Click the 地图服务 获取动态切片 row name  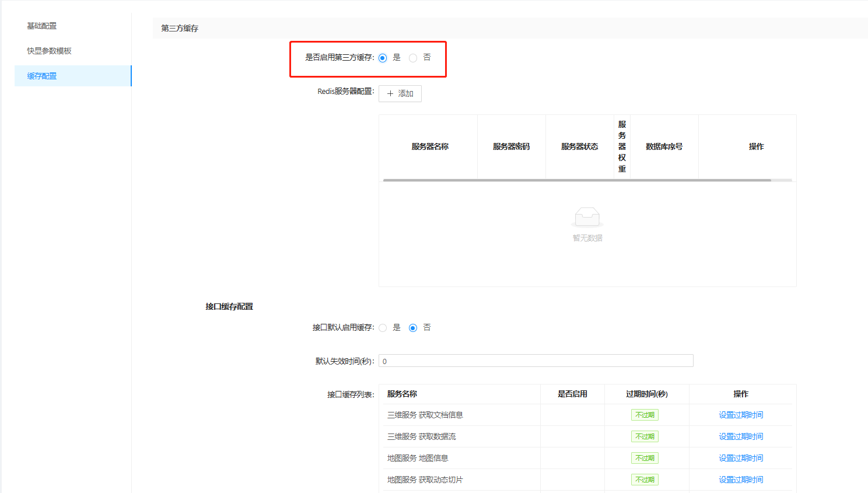coord(425,480)
